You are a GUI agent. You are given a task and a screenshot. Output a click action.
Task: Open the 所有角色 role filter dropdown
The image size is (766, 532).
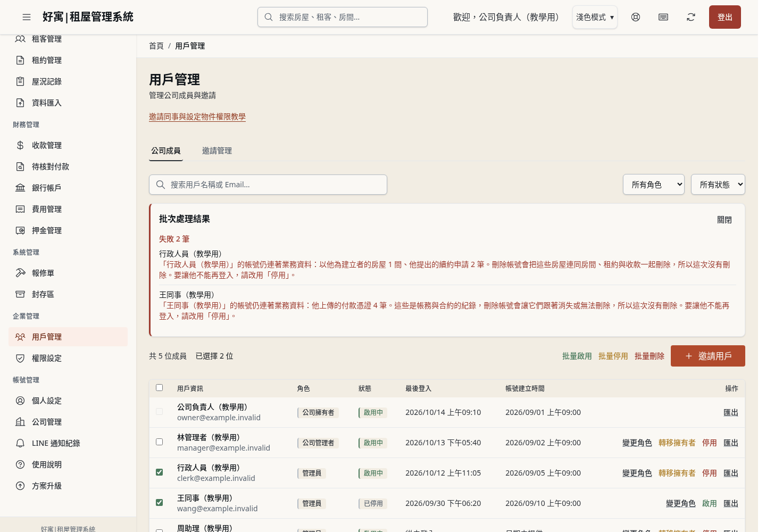(654, 185)
